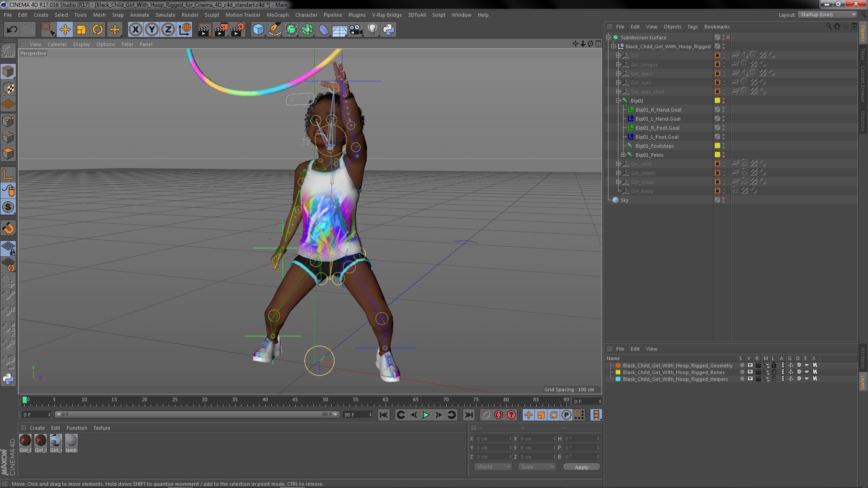Select Bip01_R_Hand.Goal object

tap(658, 110)
